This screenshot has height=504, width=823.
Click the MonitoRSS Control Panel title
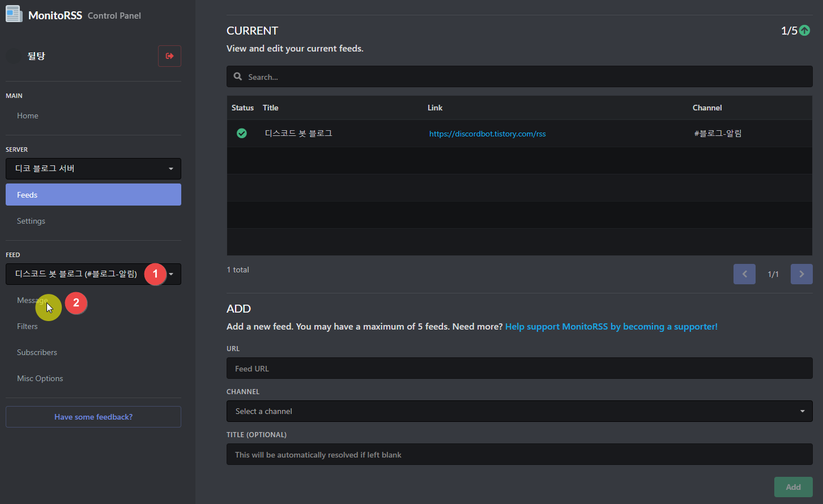[84, 15]
